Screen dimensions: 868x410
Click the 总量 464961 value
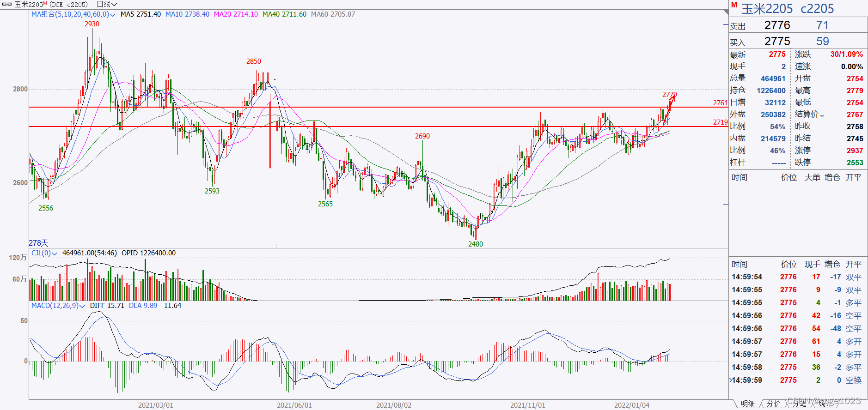pos(773,78)
